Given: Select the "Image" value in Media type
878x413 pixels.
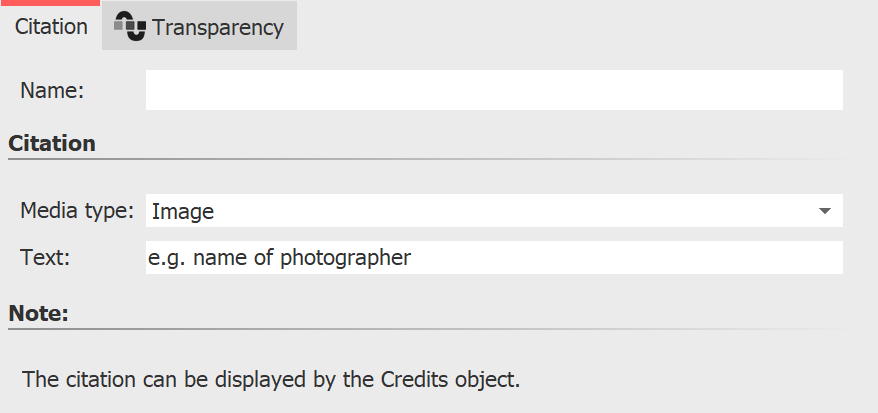Looking at the screenshot, I should click(x=183, y=211).
